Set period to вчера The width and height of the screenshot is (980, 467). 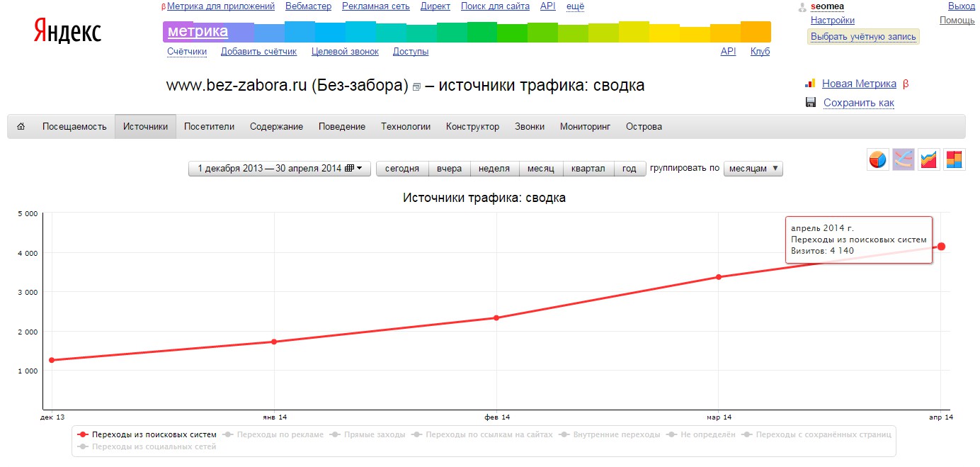point(449,169)
